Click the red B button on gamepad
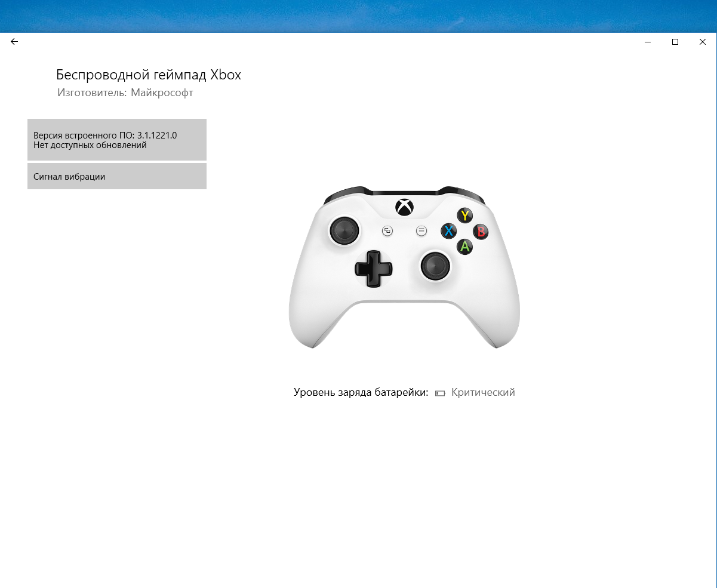Viewport: 717px width, 588px height. (x=481, y=231)
